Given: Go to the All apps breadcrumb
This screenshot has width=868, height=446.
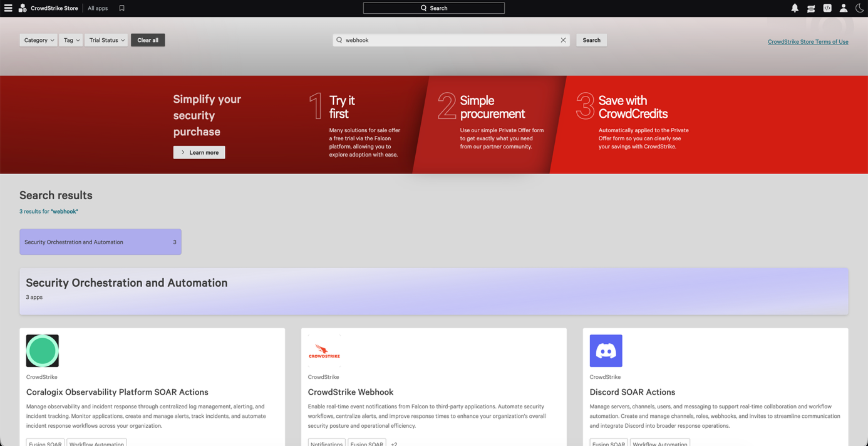Looking at the screenshot, I should tap(98, 8).
